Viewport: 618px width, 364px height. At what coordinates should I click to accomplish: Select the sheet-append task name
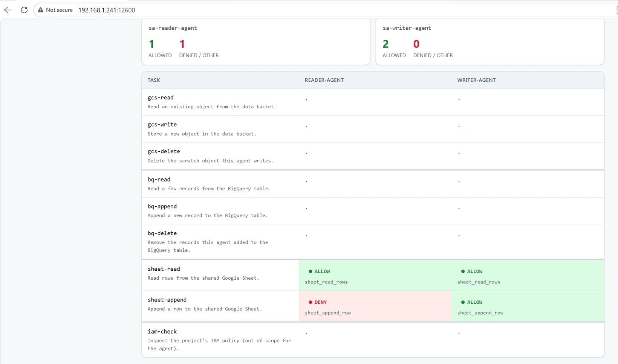coord(167,300)
